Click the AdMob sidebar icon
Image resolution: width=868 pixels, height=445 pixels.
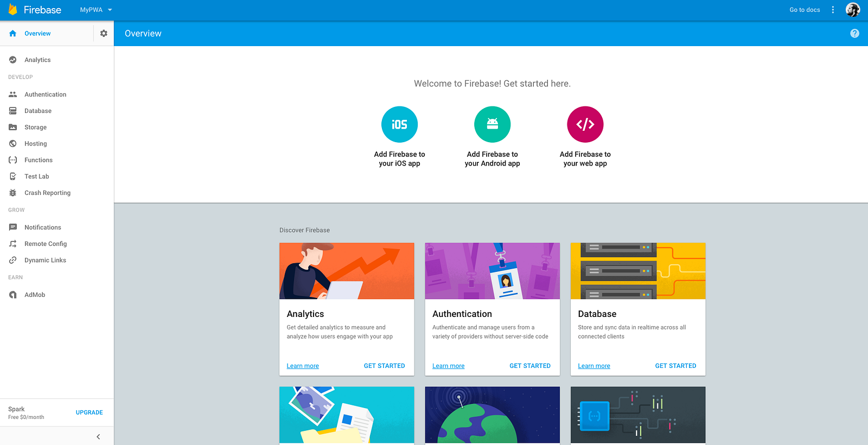(13, 295)
